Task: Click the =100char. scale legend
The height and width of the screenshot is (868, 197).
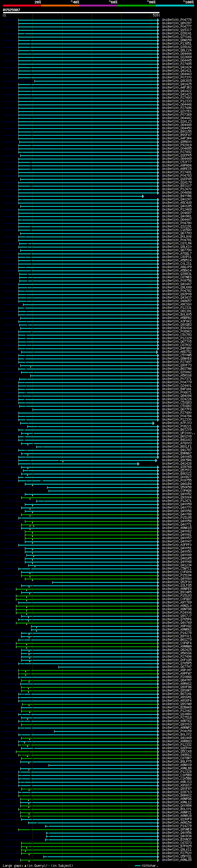Action: pos(146,865)
